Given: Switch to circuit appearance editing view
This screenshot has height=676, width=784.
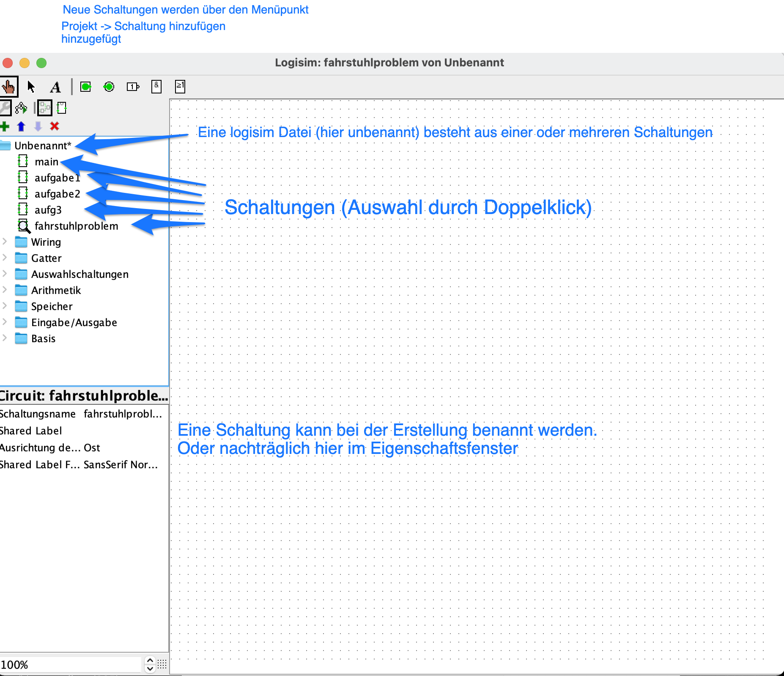Looking at the screenshot, I should pyautogui.click(x=62, y=108).
